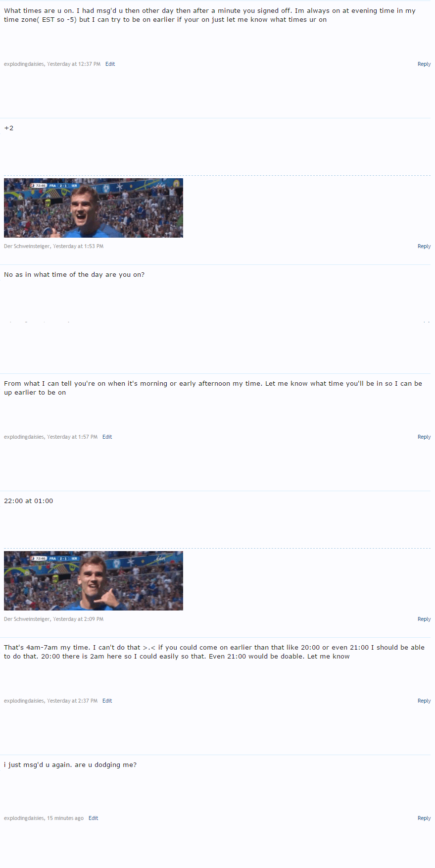Edit the comment posted at 2:37 PM
The height and width of the screenshot is (868, 435).
pyautogui.click(x=107, y=701)
